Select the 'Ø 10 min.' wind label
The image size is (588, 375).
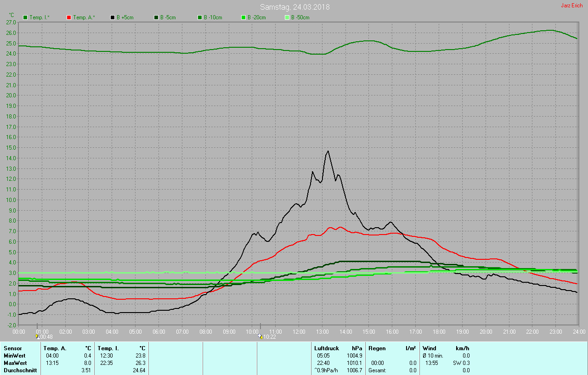pyautogui.click(x=433, y=356)
